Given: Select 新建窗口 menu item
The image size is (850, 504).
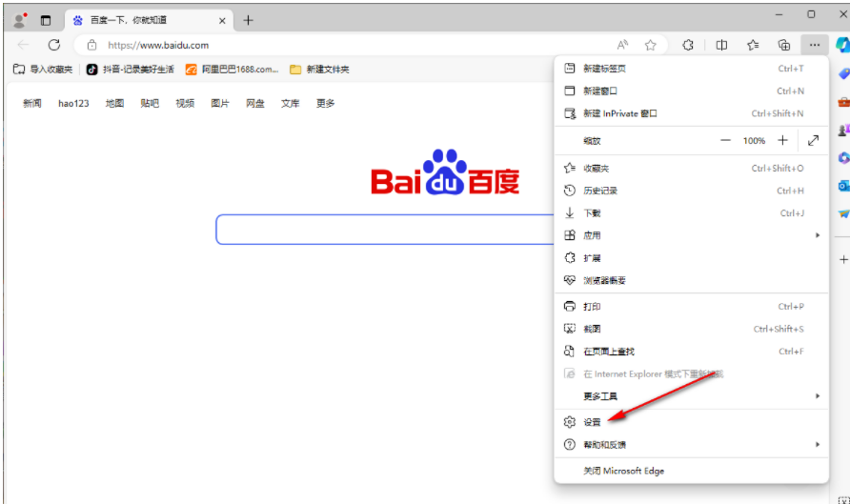Looking at the screenshot, I should (x=691, y=91).
